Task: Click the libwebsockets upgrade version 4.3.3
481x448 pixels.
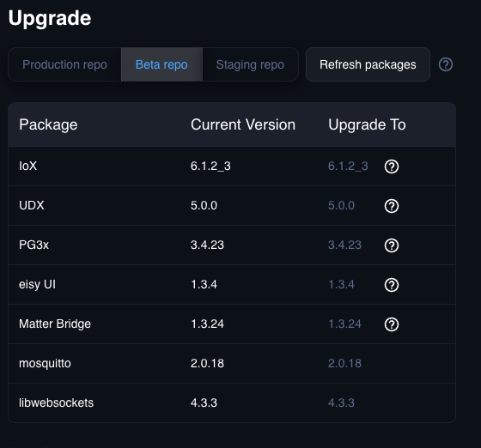Action: [x=341, y=403]
